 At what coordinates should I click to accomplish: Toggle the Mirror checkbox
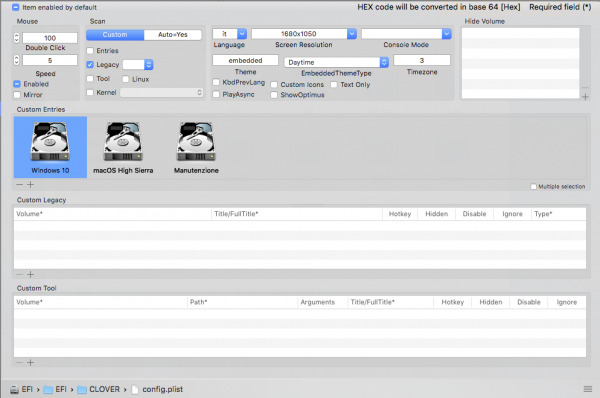[x=17, y=95]
